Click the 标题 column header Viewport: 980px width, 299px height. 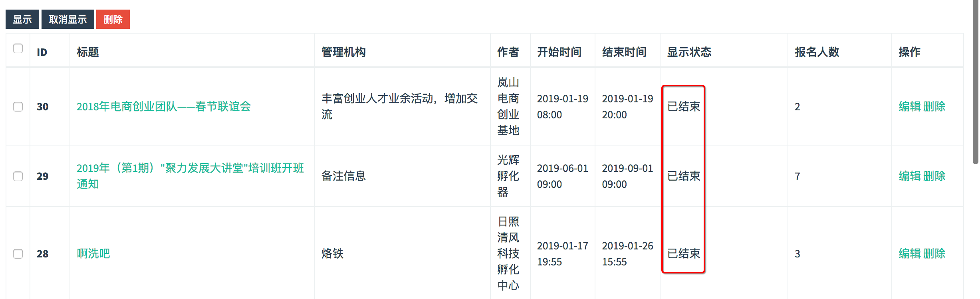(89, 52)
